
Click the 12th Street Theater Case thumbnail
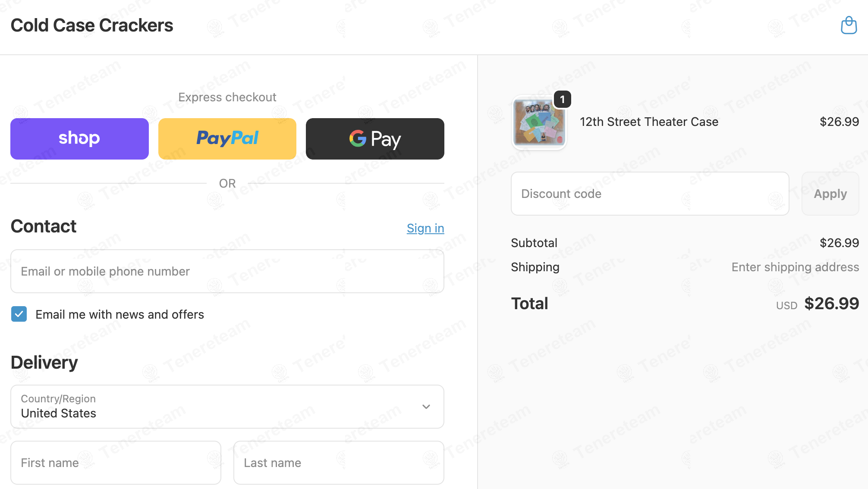(x=539, y=123)
